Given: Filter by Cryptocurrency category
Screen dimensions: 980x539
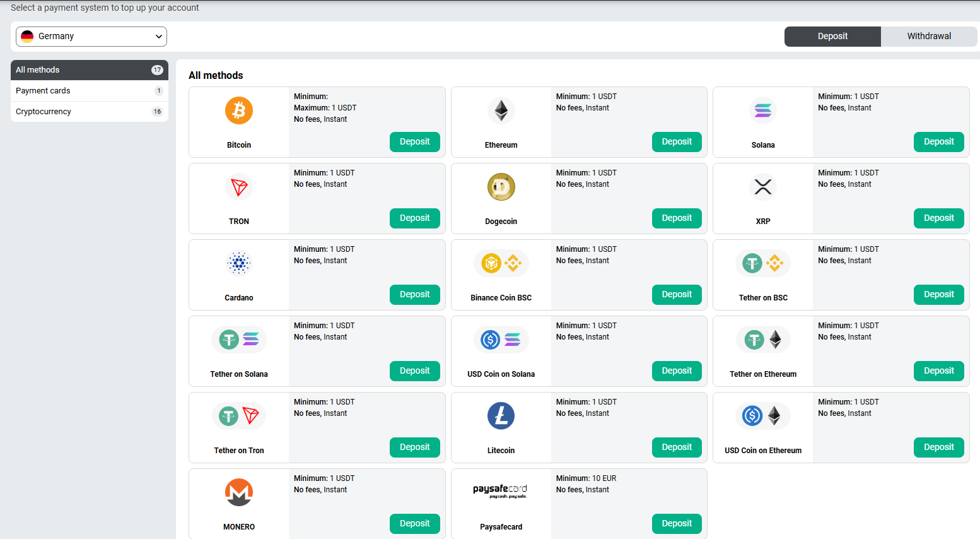Looking at the screenshot, I should tap(89, 112).
